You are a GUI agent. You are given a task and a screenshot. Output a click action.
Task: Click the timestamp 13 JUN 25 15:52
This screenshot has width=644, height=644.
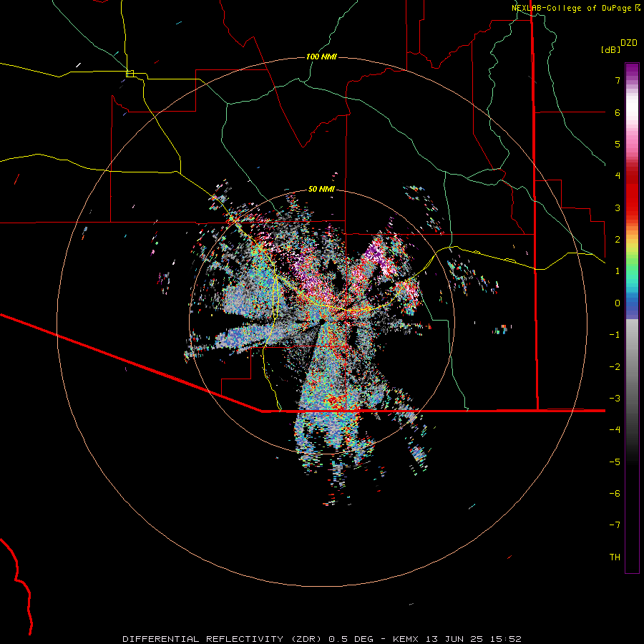click(473, 639)
